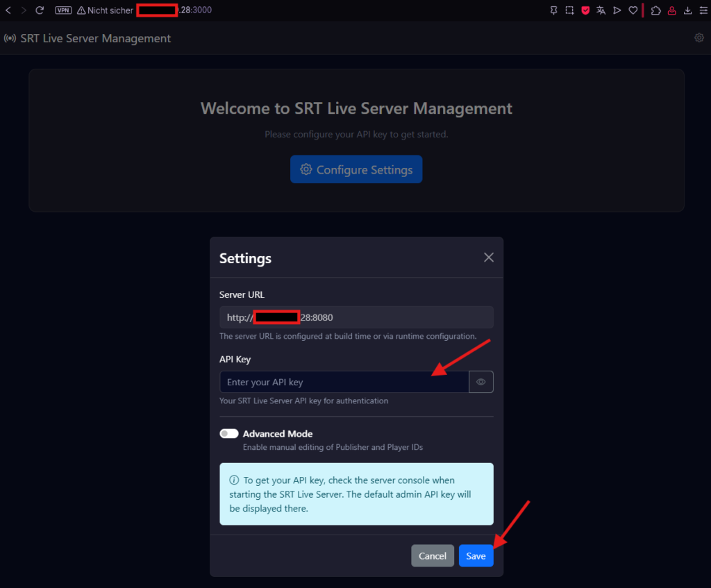Toggle the Advanced Mode switch

coord(228,434)
